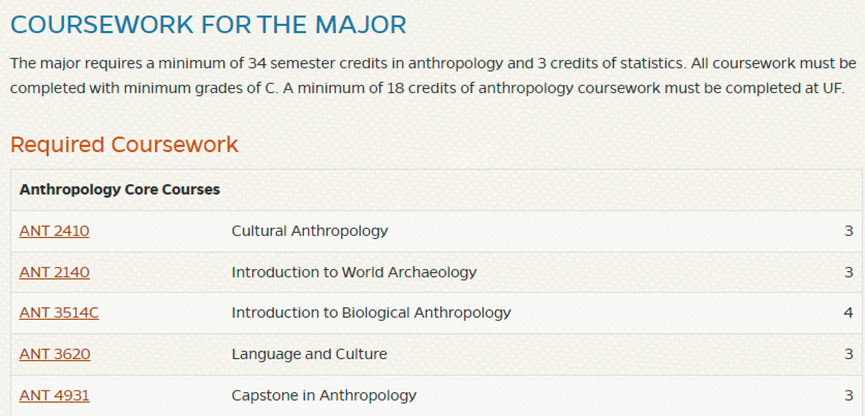
Task: Select the Cultural Anthropology course title
Action: point(309,231)
